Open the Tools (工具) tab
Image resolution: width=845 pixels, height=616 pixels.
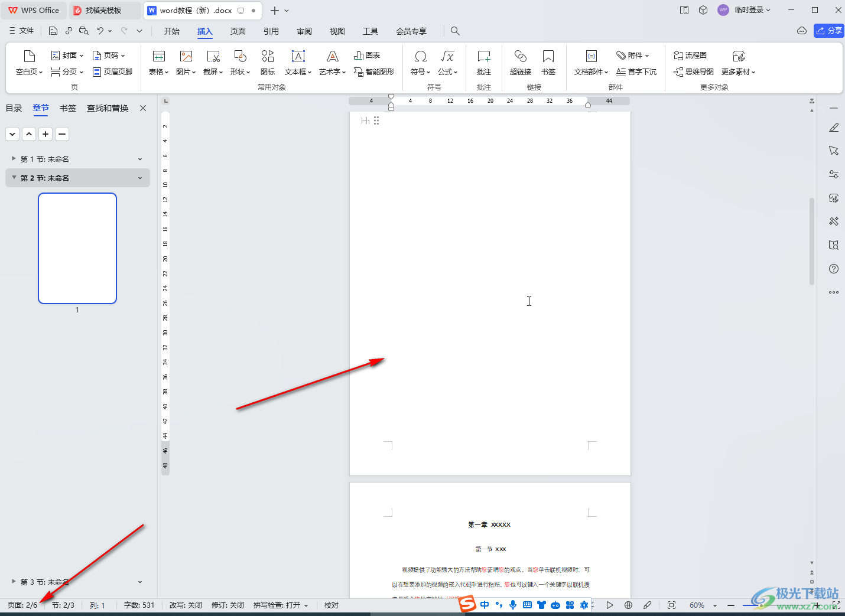click(x=370, y=31)
